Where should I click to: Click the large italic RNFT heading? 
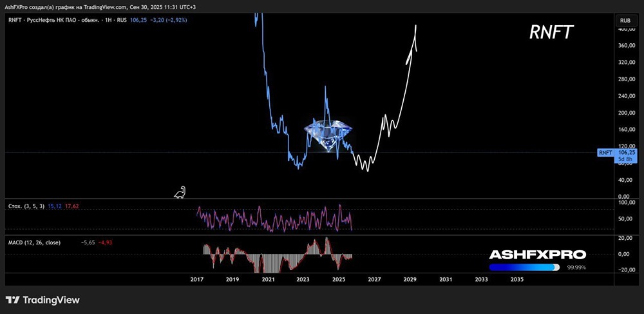[x=551, y=32]
